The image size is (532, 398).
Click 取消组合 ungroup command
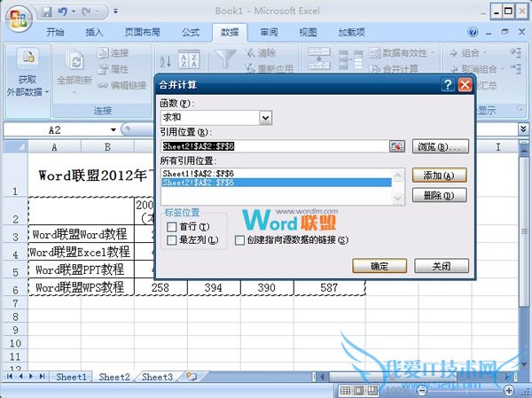pos(473,69)
